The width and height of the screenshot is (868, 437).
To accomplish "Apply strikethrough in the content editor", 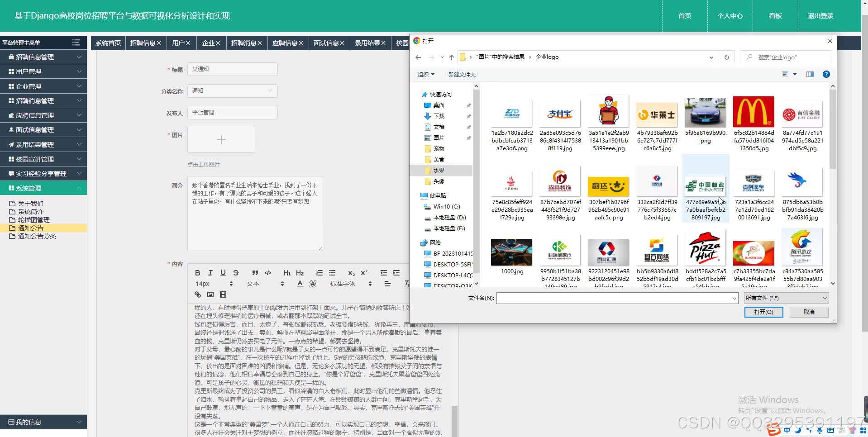I will pos(235,273).
